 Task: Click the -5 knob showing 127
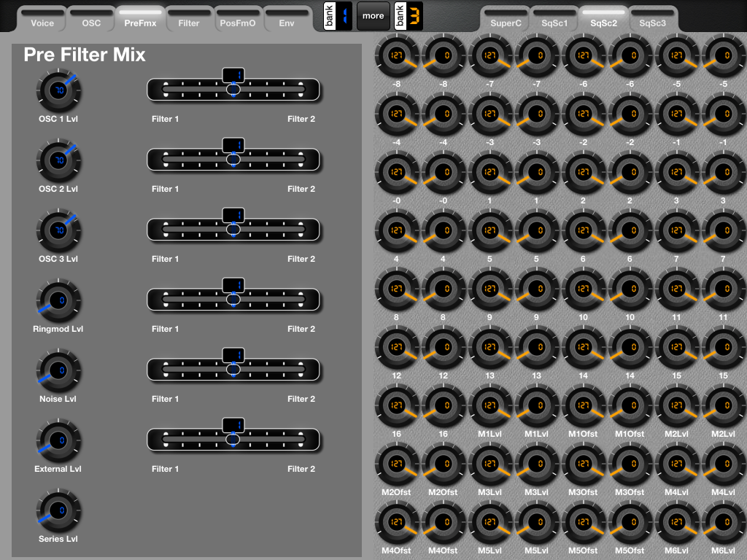676,55
